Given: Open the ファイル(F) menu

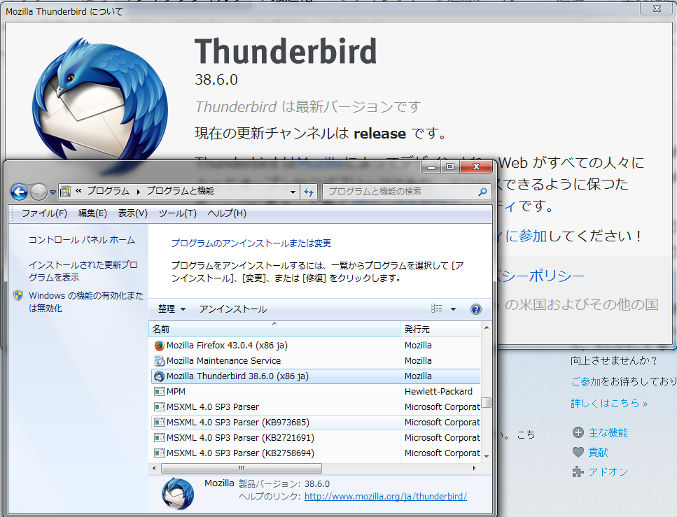Looking at the screenshot, I should (44, 213).
